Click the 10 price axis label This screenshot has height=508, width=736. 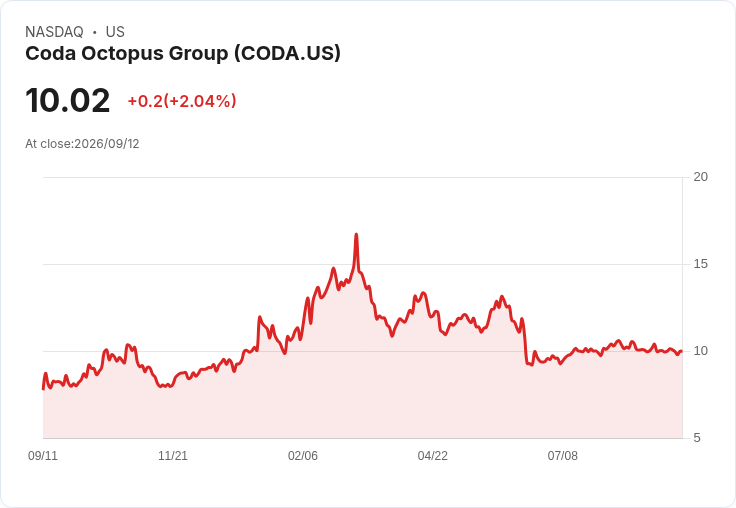[x=700, y=351]
